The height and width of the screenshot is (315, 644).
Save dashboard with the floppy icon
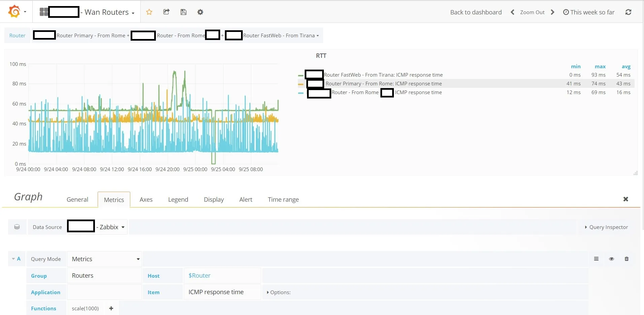coord(183,12)
